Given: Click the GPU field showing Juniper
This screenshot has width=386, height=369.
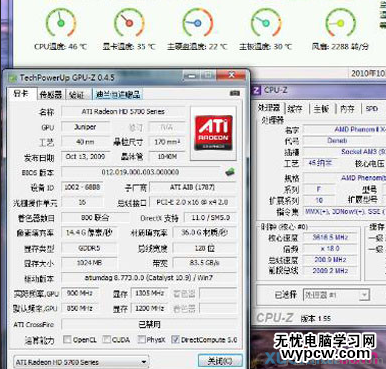Looking at the screenshot, I should tap(85, 127).
